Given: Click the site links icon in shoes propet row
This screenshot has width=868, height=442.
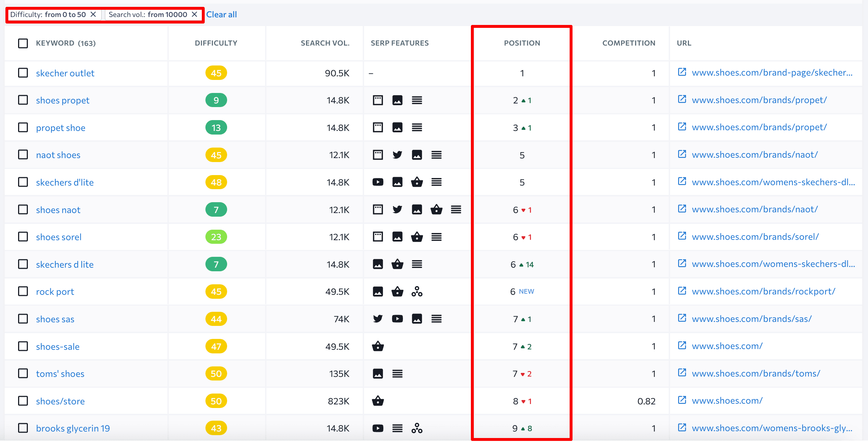Looking at the screenshot, I should pyautogui.click(x=378, y=100).
